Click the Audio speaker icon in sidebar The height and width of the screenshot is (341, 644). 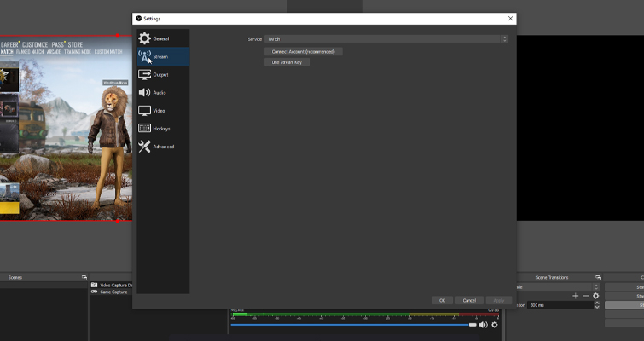click(145, 93)
